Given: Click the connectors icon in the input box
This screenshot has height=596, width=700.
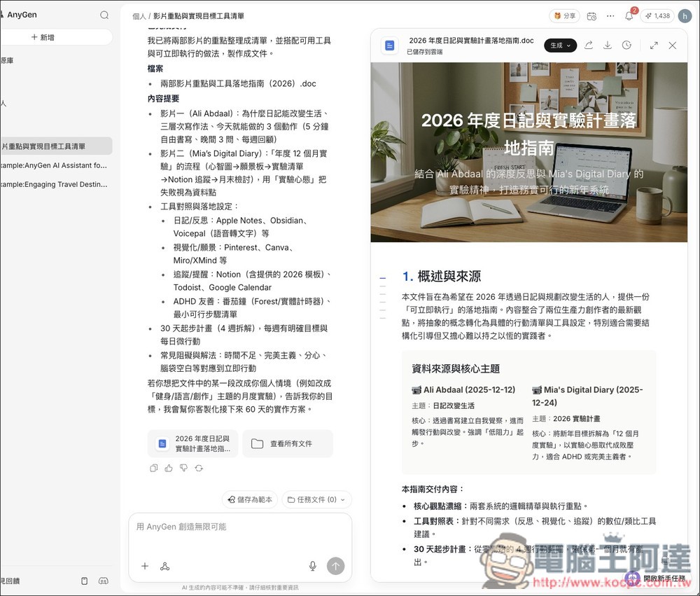Looking at the screenshot, I should pos(164,566).
